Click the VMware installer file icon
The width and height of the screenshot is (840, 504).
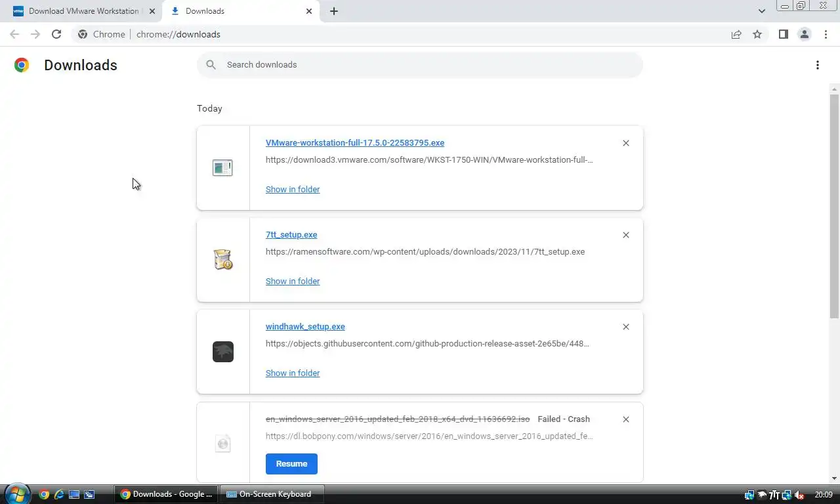click(x=222, y=168)
